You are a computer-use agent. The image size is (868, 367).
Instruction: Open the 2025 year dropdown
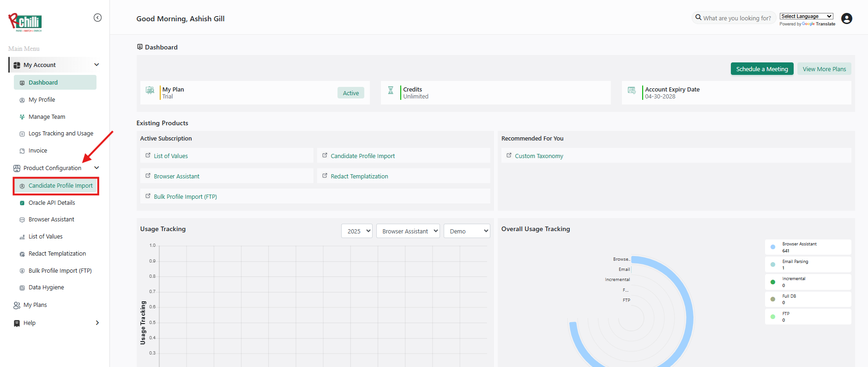pyautogui.click(x=356, y=231)
